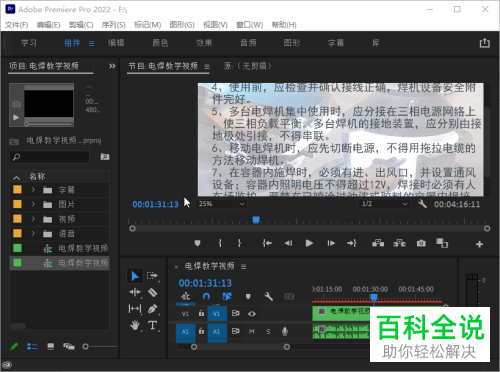The height and width of the screenshot is (372, 500).
Task: Open Program monitor panel menu
Action: coord(207,67)
